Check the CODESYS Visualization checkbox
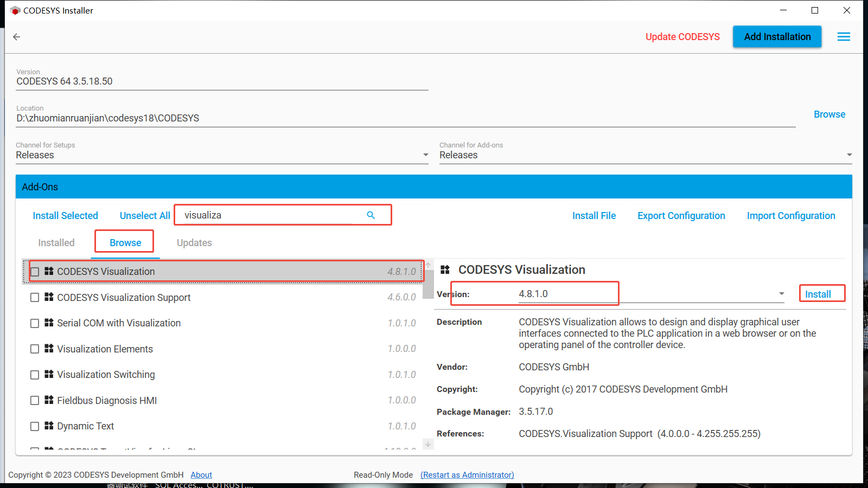Screen dimensions: 868x488 click(35, 272)
